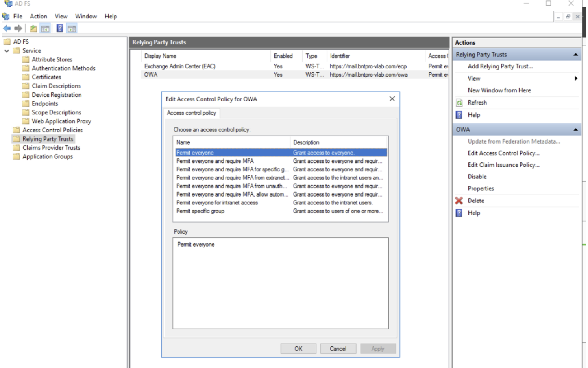Viewport: 588px width, 368px height.
Task: Click the Forward arrow in toolbar
Action: pos(18,28)
